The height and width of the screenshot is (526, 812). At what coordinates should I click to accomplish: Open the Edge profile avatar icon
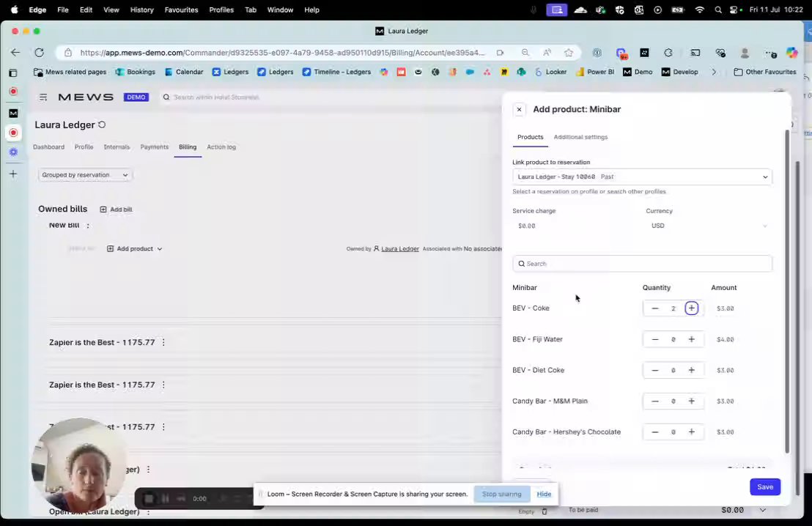pyautogui.click(x=745, y=53)
